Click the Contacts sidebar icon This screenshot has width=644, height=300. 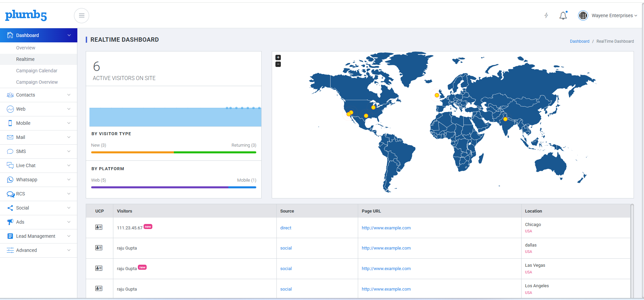(x=10, y=95)
